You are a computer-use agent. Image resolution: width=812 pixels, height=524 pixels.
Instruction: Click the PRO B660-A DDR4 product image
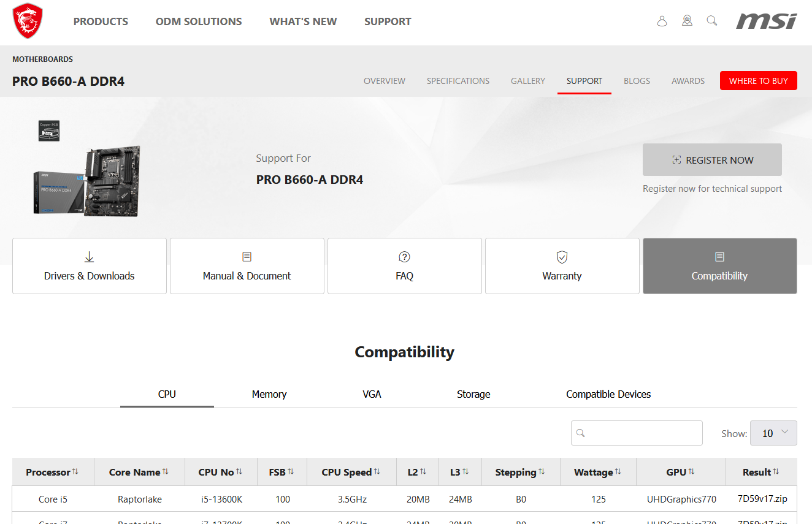[x=87, y=181]
